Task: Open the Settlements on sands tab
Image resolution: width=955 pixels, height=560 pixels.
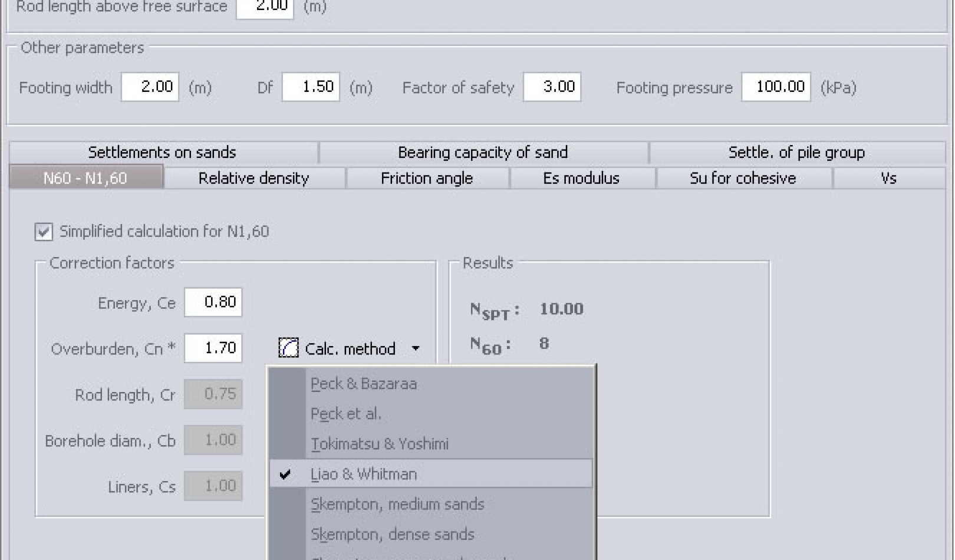Action: tap(162, 152)
